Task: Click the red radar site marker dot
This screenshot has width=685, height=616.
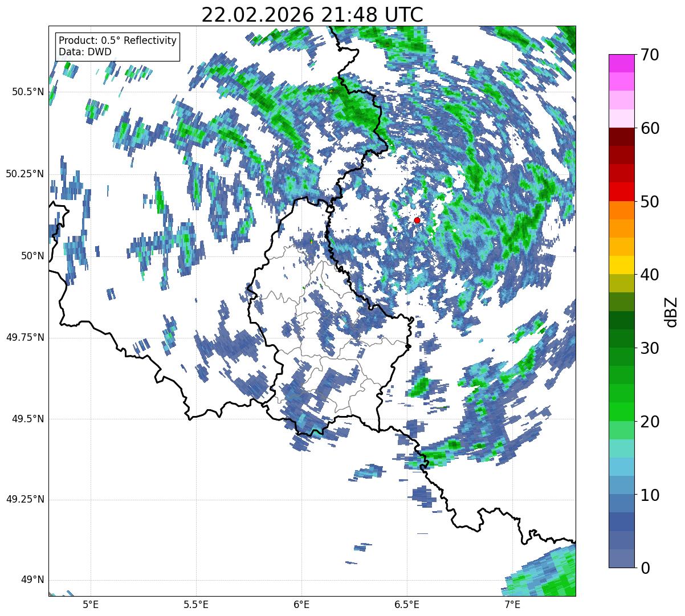Action: click(417, 220)
